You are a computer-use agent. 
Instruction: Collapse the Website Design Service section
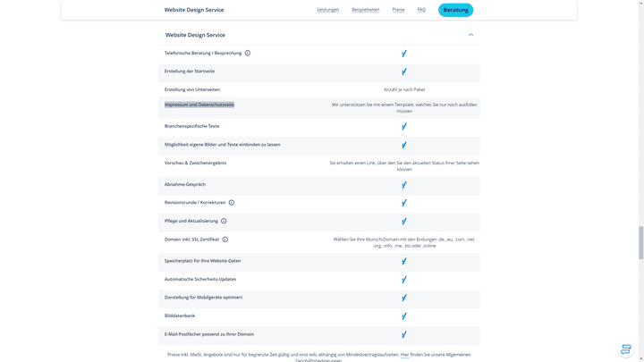click(470, 35)
